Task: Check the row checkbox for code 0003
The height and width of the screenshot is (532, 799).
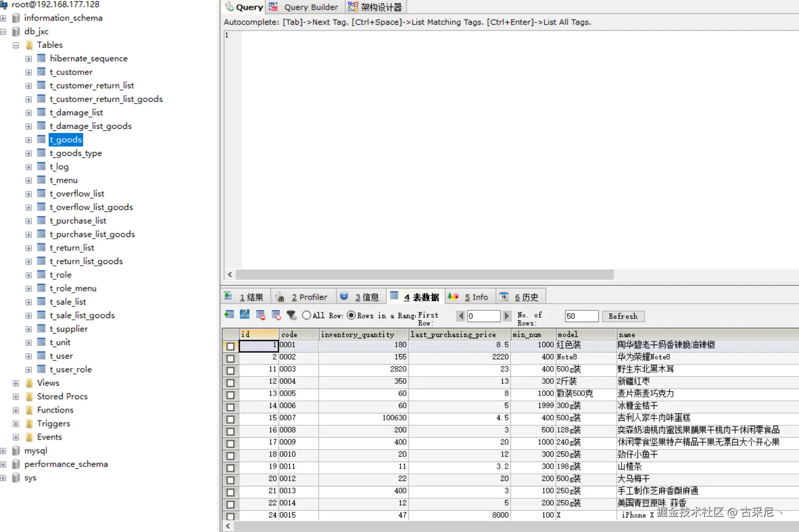Action: coord(230,370)
